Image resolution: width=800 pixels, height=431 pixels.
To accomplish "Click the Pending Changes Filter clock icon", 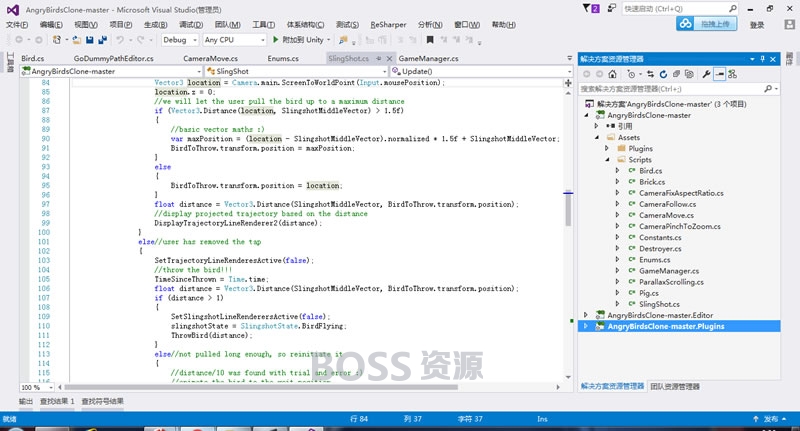I will click(x=632, y=74).
